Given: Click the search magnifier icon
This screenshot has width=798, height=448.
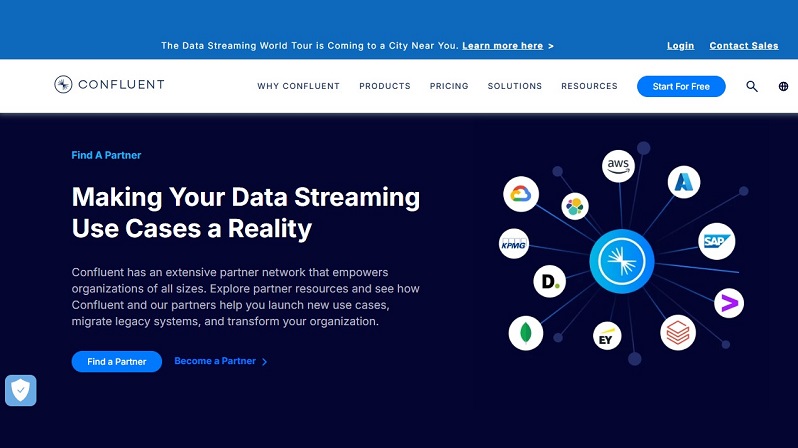Looking at the screenshot, I should 752,87.
